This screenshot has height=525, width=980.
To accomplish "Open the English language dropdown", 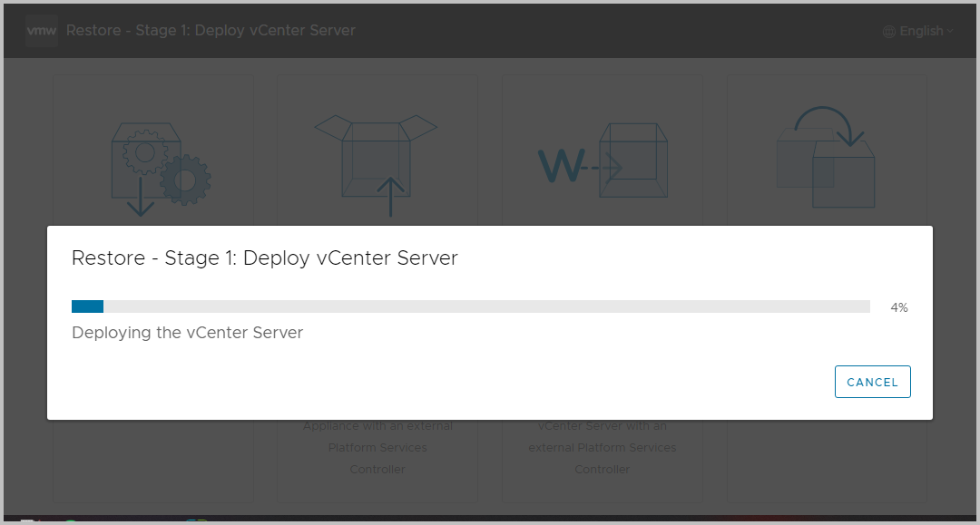I will 918,30.
